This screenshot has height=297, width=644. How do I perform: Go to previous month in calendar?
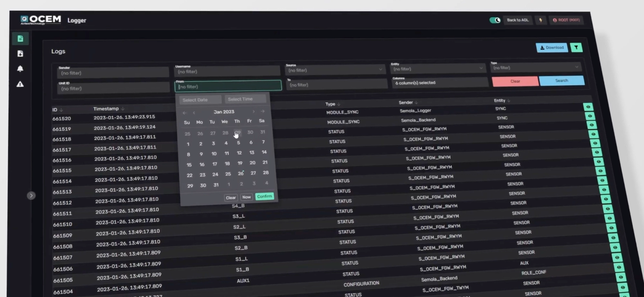(x=194, y=113)
